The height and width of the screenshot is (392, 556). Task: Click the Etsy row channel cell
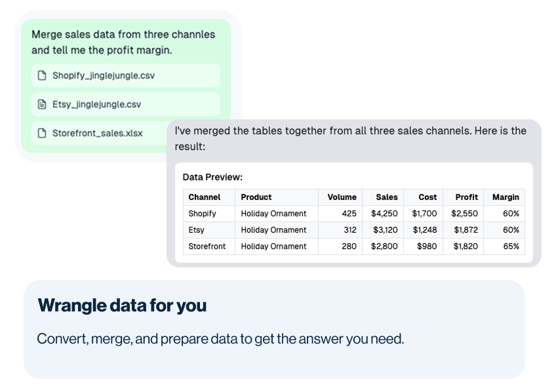pos(209,230)
